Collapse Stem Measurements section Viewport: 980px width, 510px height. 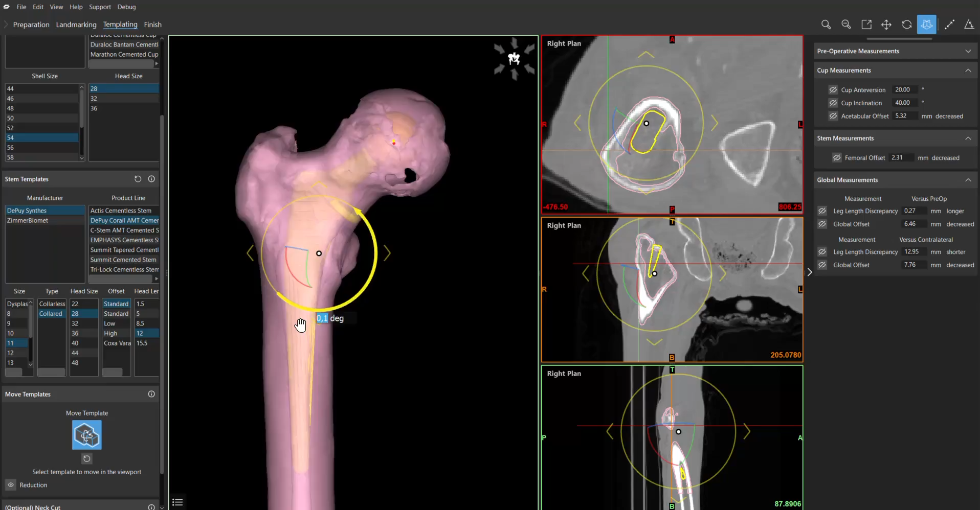pyautogui.click(x=968, y=138)
